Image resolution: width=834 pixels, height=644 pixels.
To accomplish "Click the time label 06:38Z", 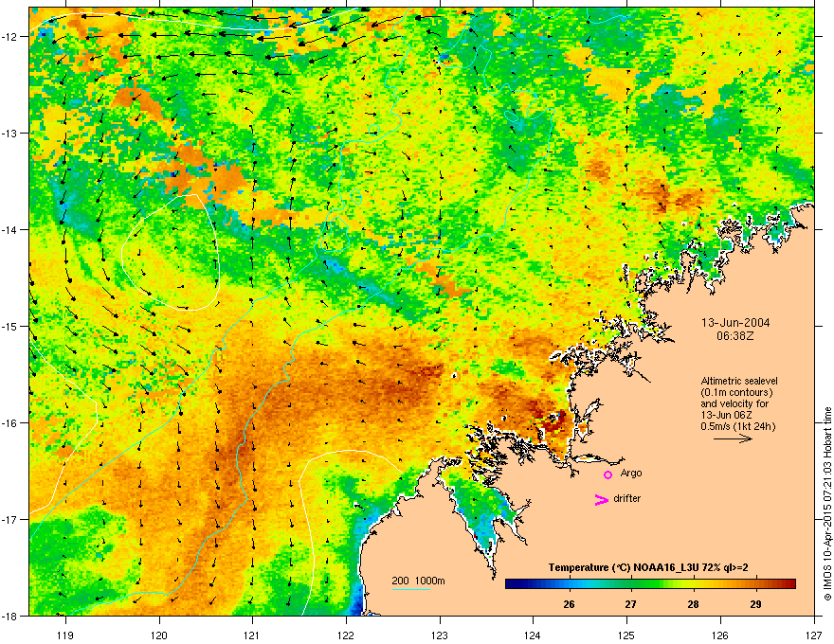I will click(x=735, y=336).
